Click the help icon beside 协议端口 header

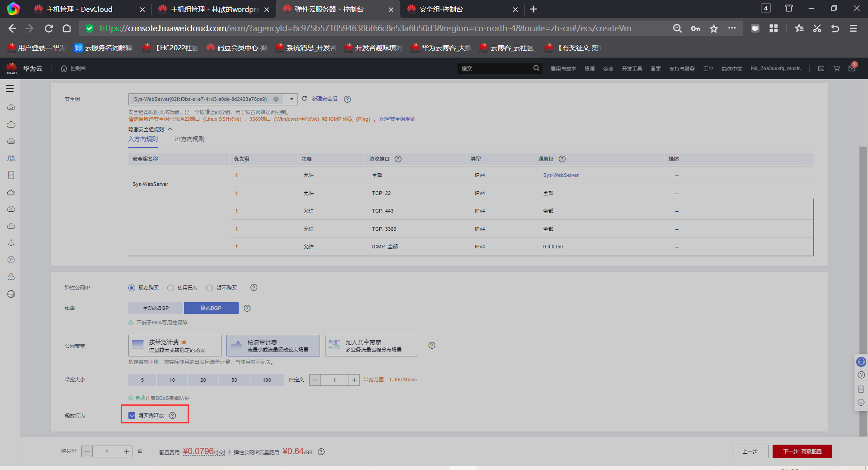pos(398,159)
